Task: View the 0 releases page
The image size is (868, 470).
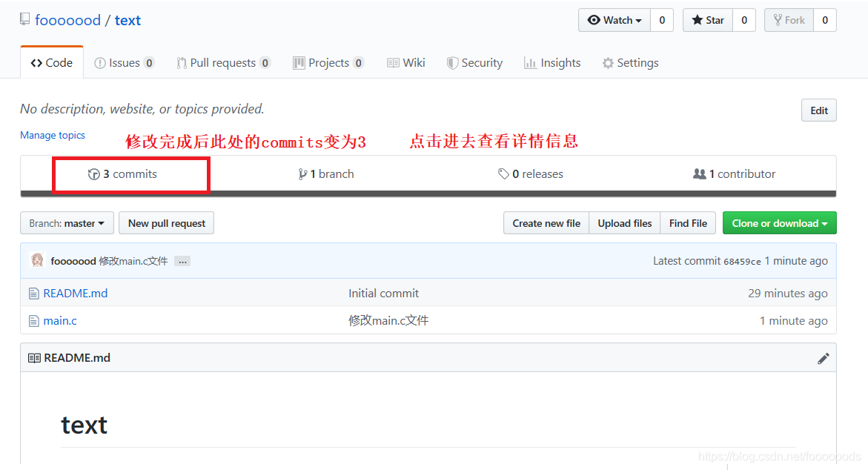Action: pos(530,173)
